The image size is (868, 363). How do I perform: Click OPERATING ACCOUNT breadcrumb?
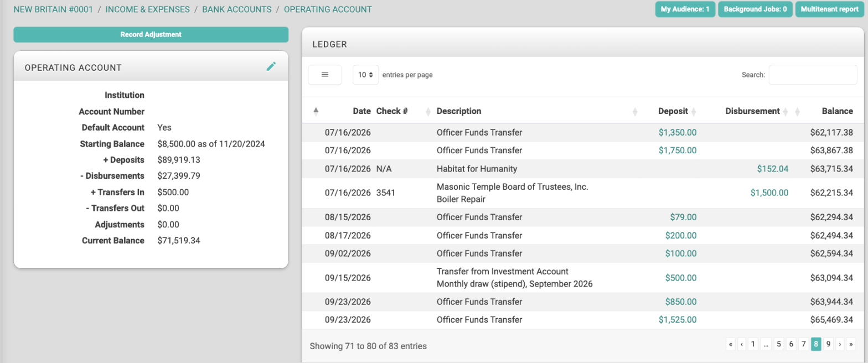click(328, 9)
